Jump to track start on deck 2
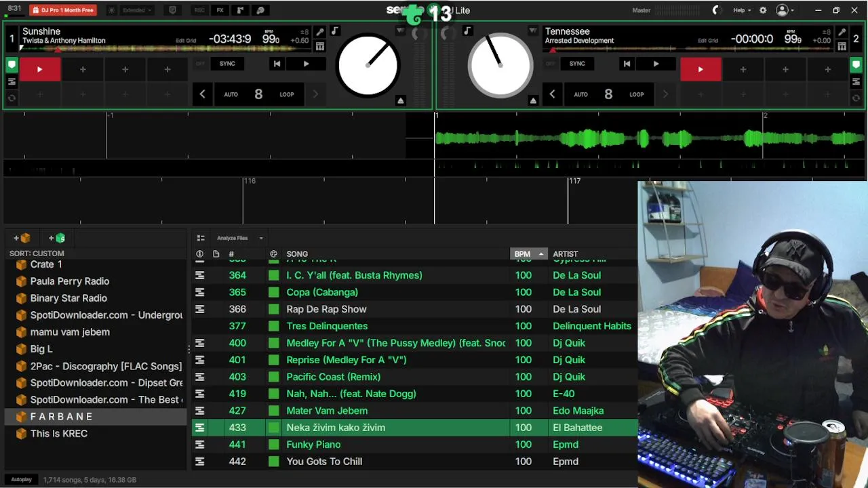The width and height of the screenshot is (868, 488). (627, 64)
